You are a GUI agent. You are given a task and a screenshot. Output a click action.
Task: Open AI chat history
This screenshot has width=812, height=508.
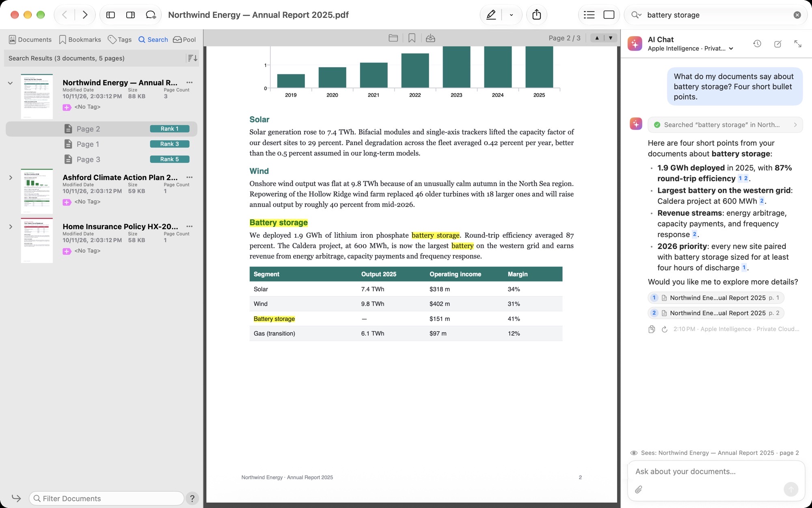point(757,43)
